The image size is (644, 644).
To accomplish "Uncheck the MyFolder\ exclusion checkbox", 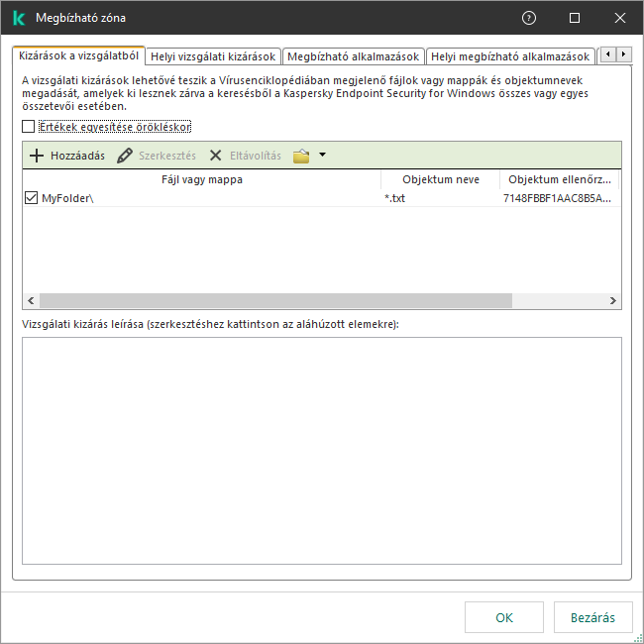I will (30, 198).
